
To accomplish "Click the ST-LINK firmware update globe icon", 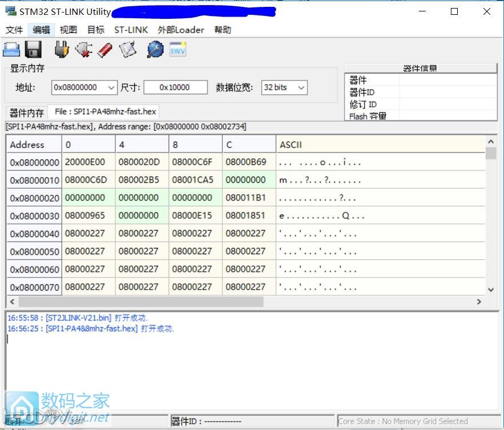I will (155, 50).
